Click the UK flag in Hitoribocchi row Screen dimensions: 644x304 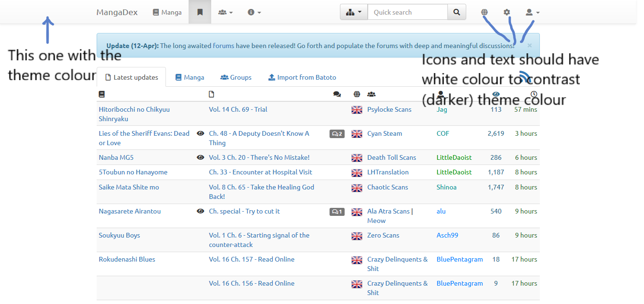coord(357,110)
